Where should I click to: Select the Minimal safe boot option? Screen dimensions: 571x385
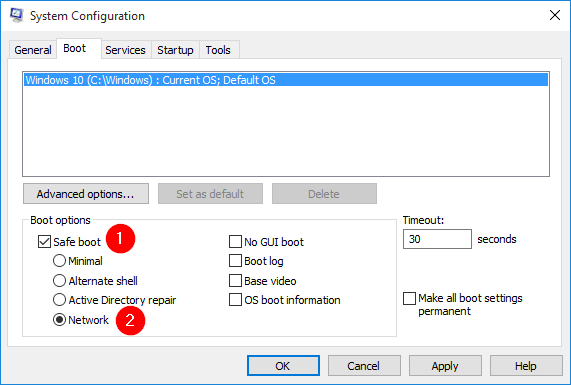pyautogui.click(x=59, y=261)
